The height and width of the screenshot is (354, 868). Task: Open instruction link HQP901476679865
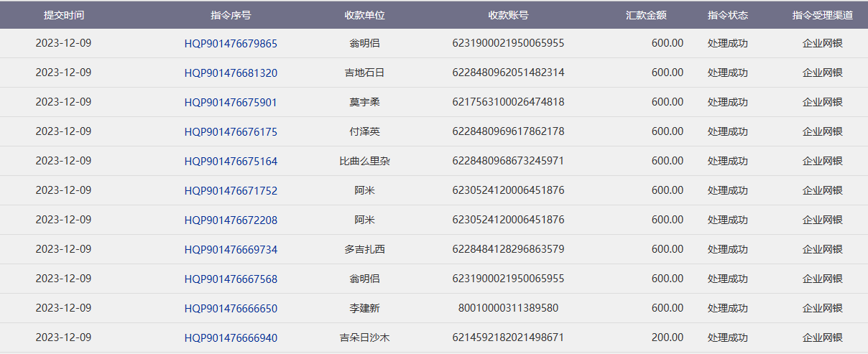(231, 44)
